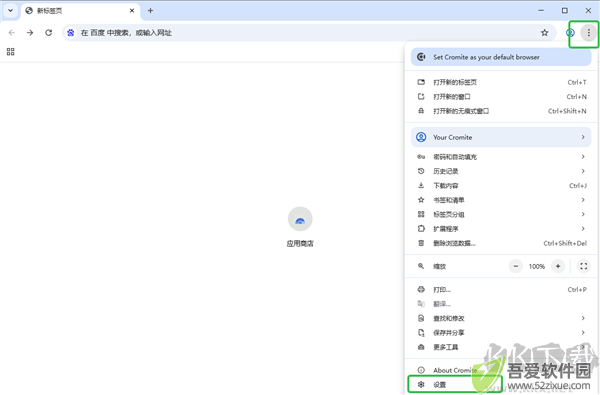Open About Cromite menu entry

click(501, 370)
